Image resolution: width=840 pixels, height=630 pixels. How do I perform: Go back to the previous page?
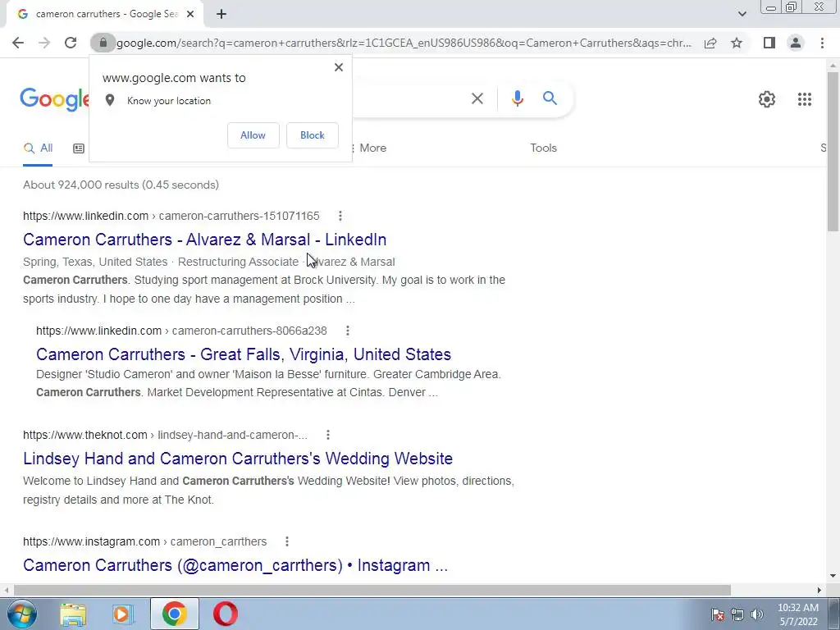tap(18, 43)
